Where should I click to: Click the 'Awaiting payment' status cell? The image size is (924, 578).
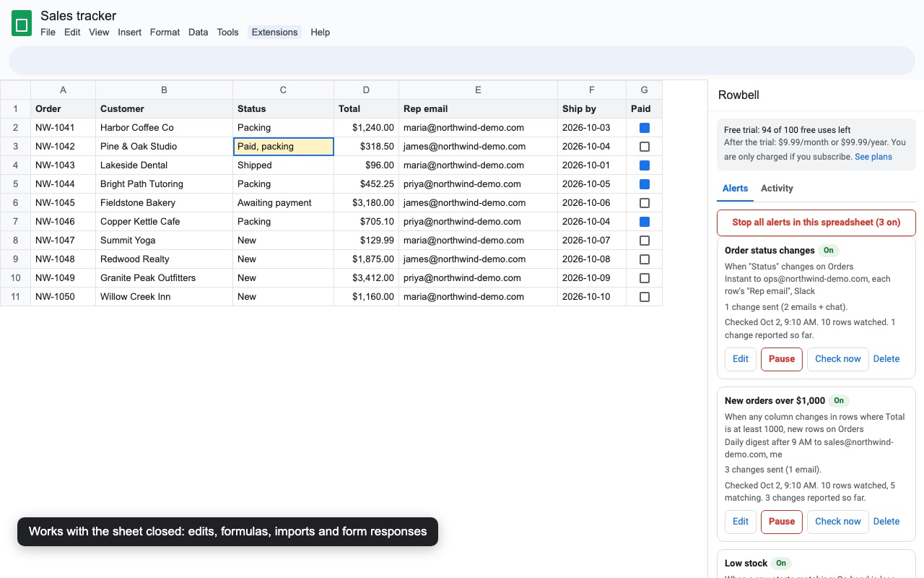click(283, 203)
